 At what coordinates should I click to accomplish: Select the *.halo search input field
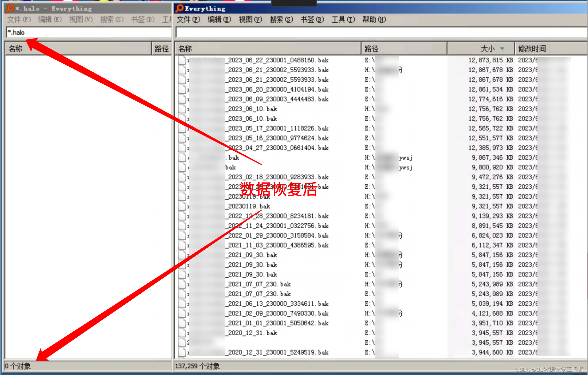point(86,32)
